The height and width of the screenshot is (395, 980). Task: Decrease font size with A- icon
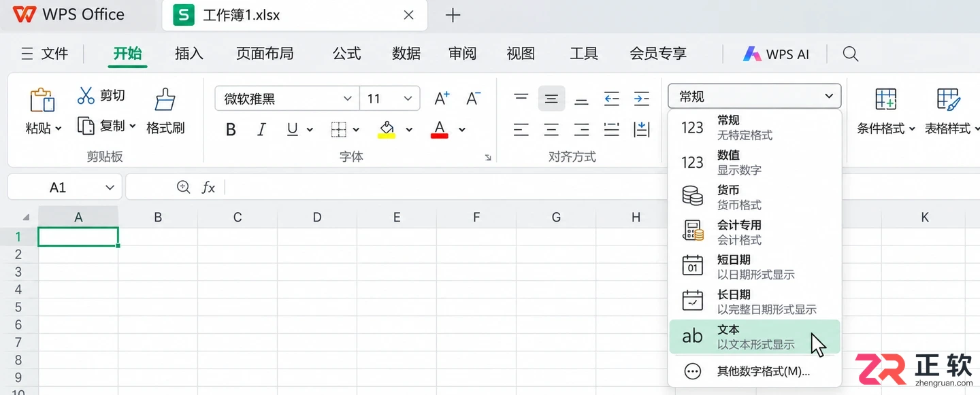coord(474,99)
